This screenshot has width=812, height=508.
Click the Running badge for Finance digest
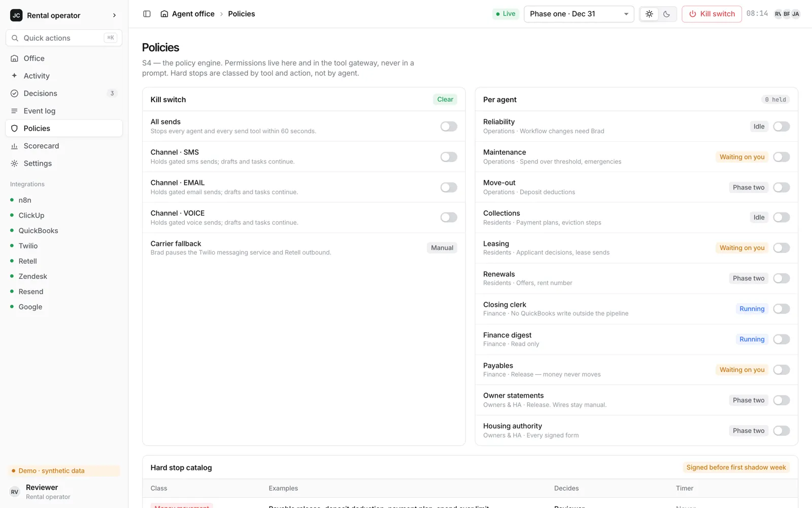pos(752,339)
